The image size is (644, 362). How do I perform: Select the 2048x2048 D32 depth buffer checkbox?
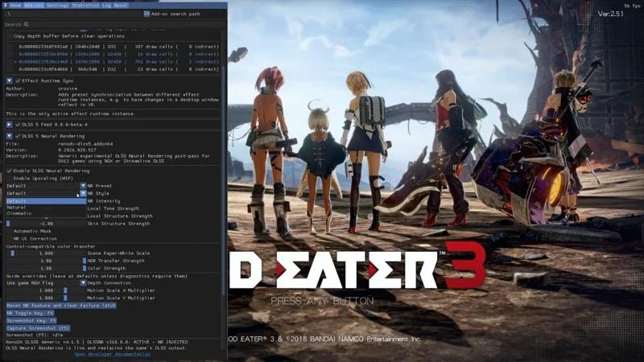[x=10, y=47]
